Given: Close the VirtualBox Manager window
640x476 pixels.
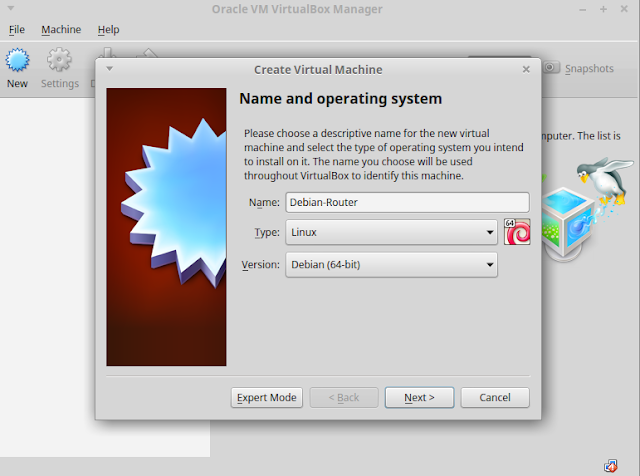Looking at the screenshot, I should point(624,9).
